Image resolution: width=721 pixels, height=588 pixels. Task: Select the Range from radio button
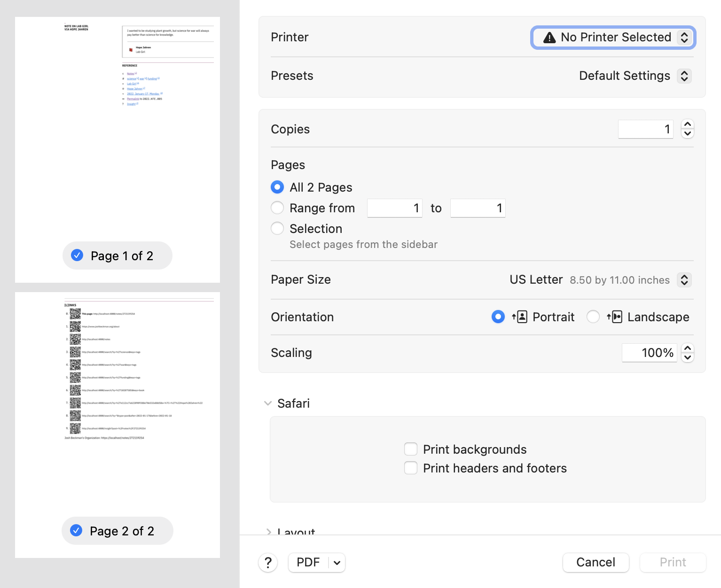277,208
